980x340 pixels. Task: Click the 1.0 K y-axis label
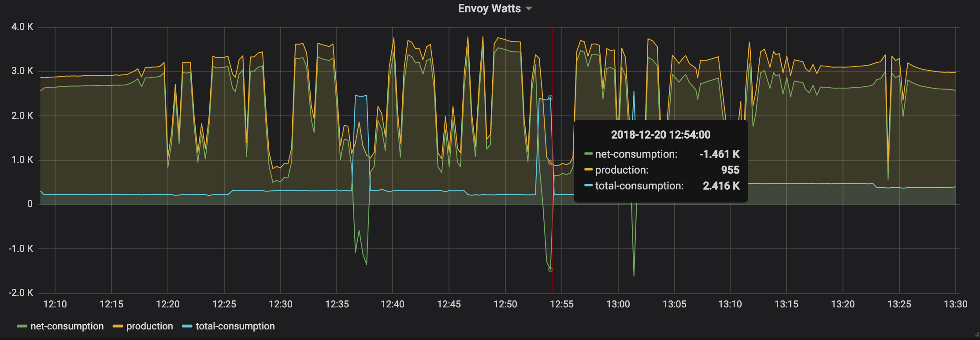coord(22,160)
